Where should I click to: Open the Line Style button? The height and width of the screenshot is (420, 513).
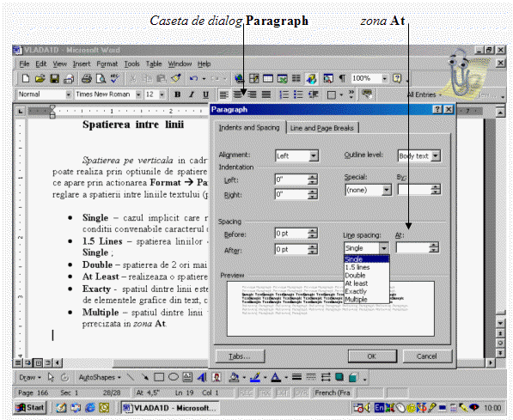(296, 377)
